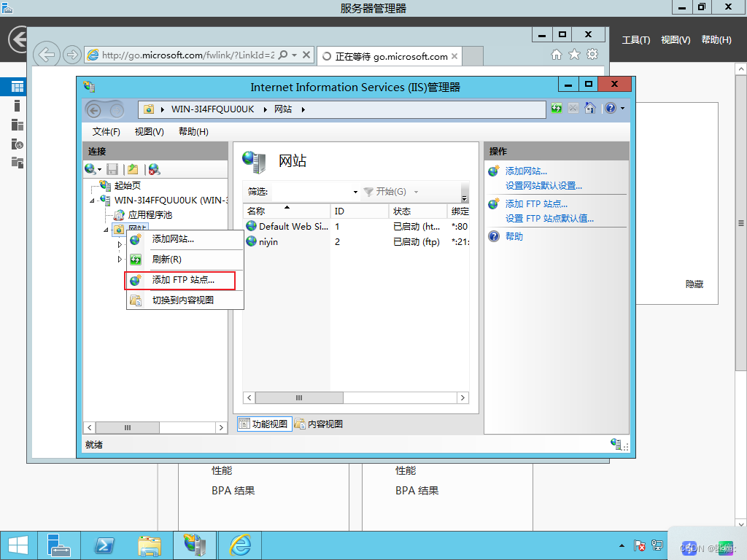
Task: Open the 筛选 filter dropdown arrow
Action: (x=355, y=192)
